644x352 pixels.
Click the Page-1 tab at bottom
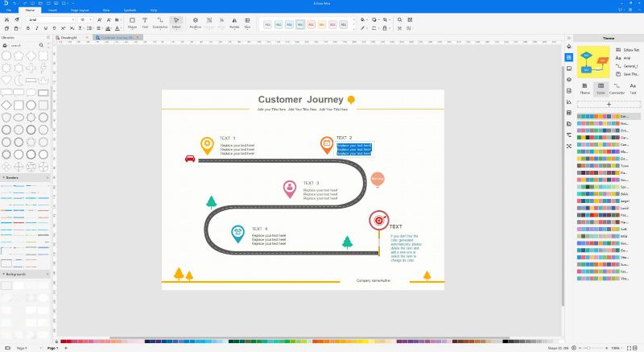[x=52, y=348]
